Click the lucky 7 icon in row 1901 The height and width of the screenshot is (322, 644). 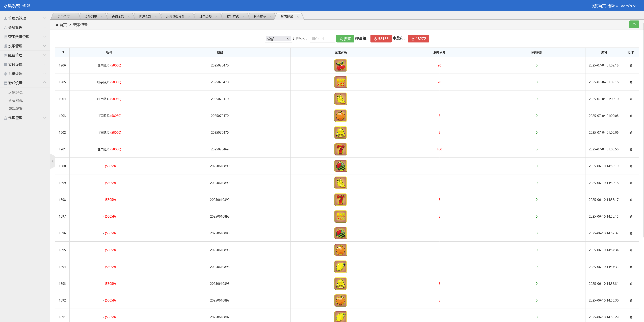click(x=340, y=149)
